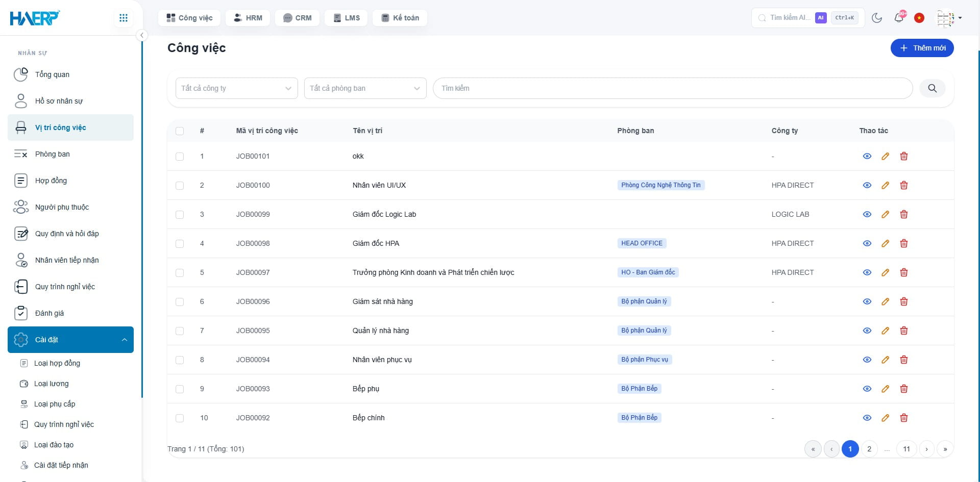This screenshot has height=482, width=980.
Task: Click the edit pencil for JOB00100
Action: click(x=885, y=185)
